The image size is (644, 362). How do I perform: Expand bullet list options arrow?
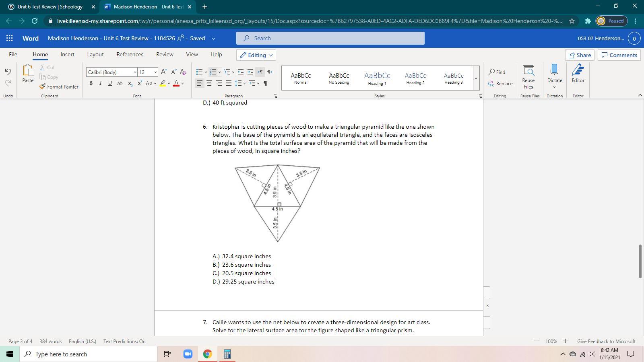[x=206, y=72]
